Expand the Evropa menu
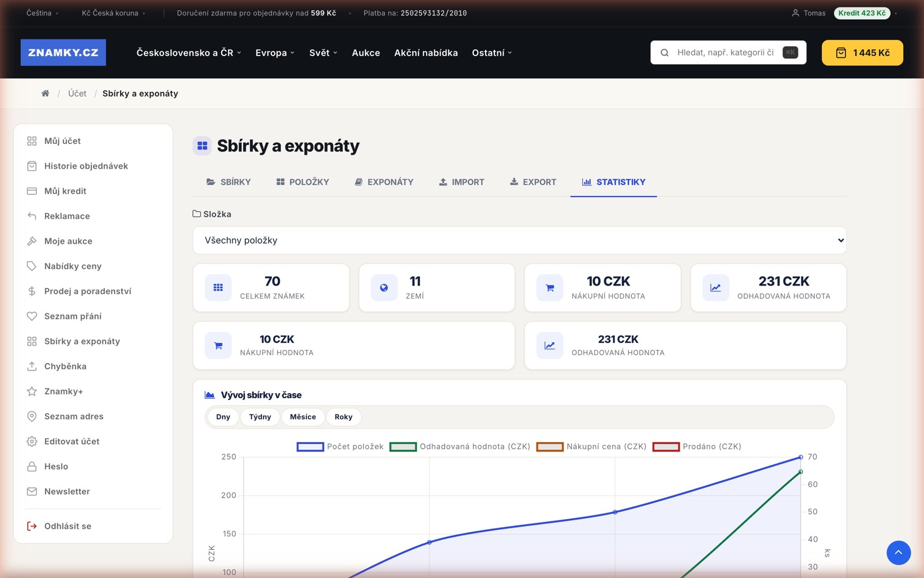The image size is (924, 578). 275,53
